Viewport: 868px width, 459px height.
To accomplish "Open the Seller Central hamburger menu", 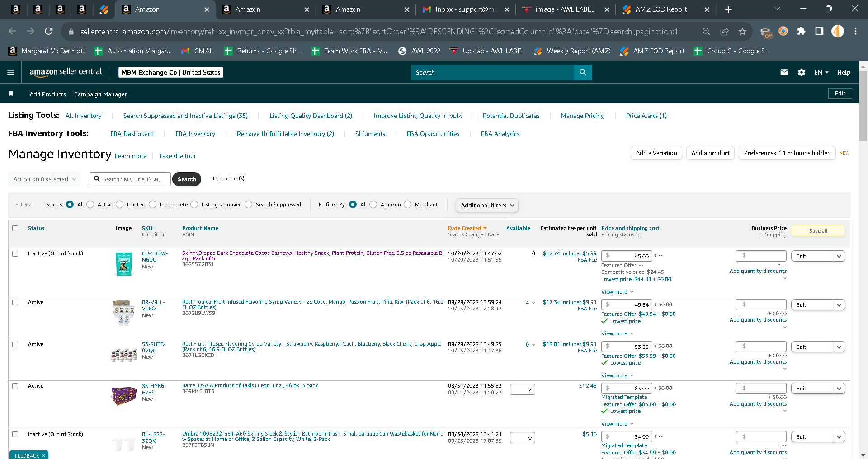I will point(11,72).
